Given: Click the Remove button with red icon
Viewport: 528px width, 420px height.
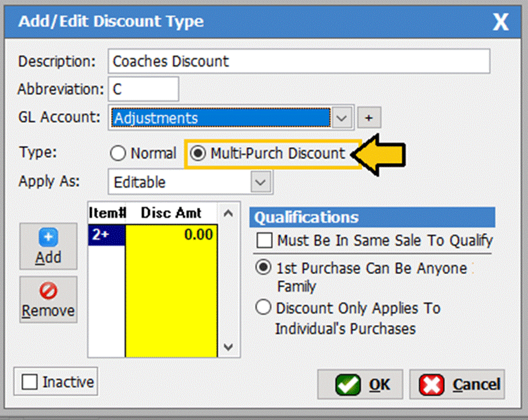Looking at the screenshot, I should [x=48, y=299].
